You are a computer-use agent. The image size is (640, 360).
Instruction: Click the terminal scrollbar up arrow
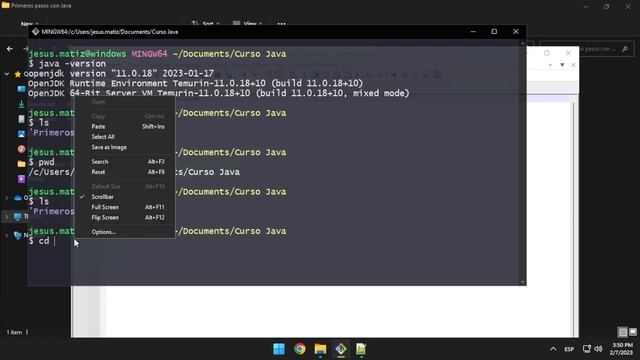(x=522, y=42)
